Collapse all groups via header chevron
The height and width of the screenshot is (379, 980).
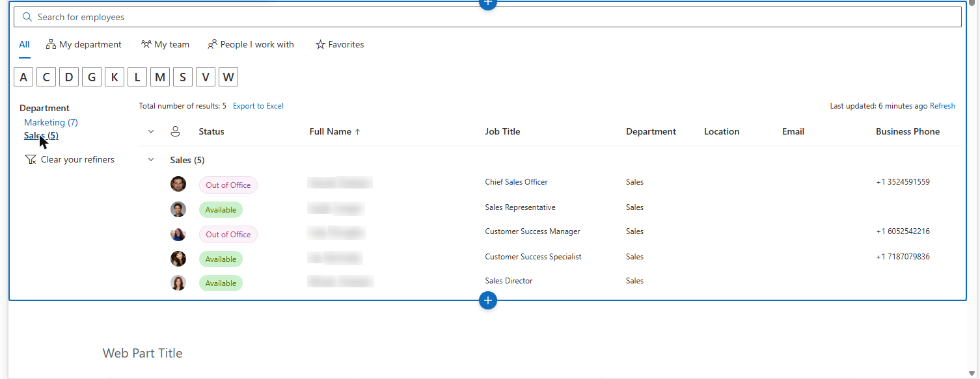151,131
